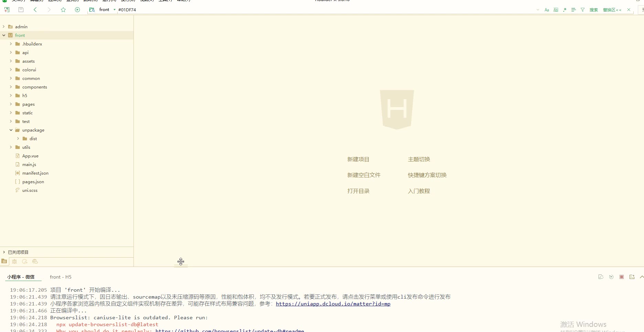Click the manifest.json file icon
The image size is (644, 332).
(18, 173)
